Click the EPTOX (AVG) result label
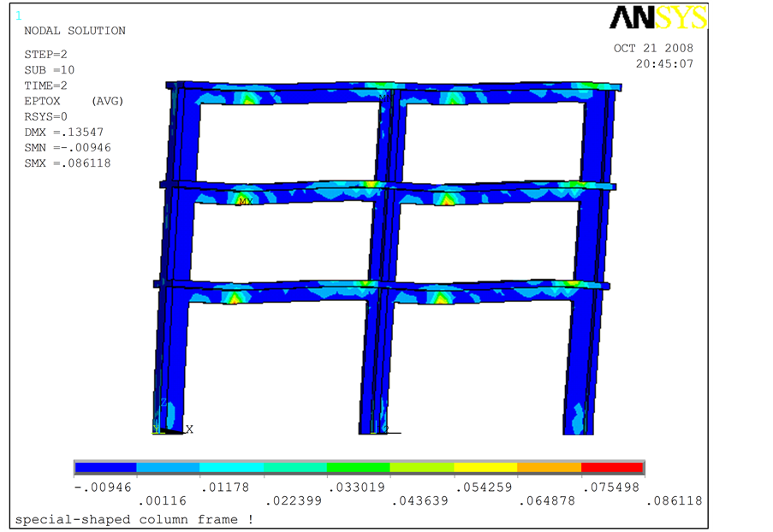 74,101
